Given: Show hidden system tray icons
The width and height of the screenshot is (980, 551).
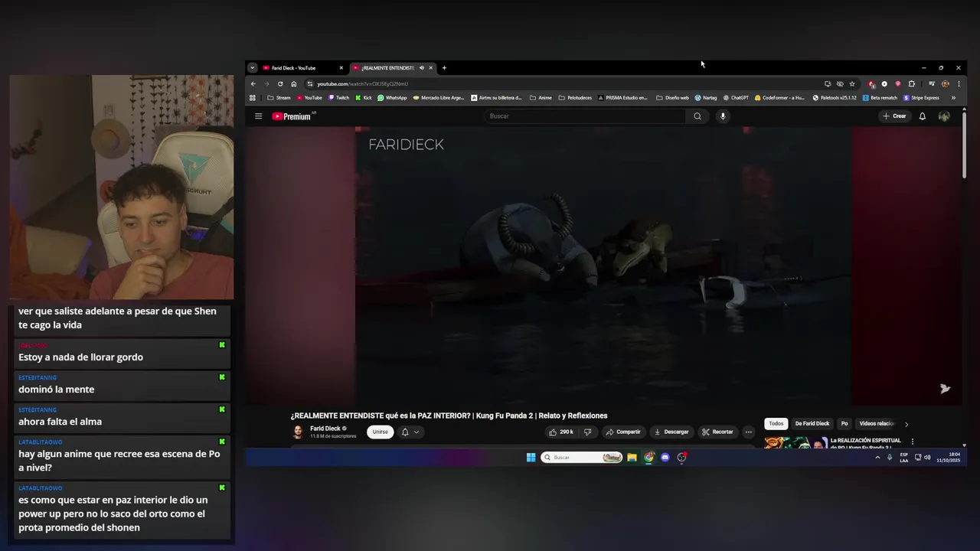Looking at the screenshot, I should pos(877,458).
